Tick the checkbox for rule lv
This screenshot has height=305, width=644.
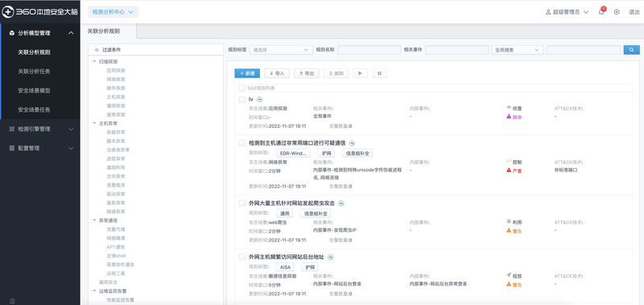[242, 99]
